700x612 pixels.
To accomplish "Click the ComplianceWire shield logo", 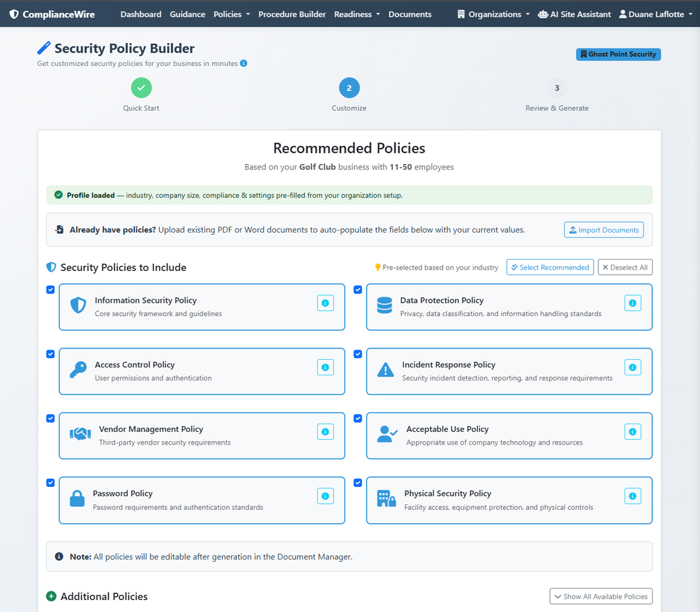I will coord(14,14).
